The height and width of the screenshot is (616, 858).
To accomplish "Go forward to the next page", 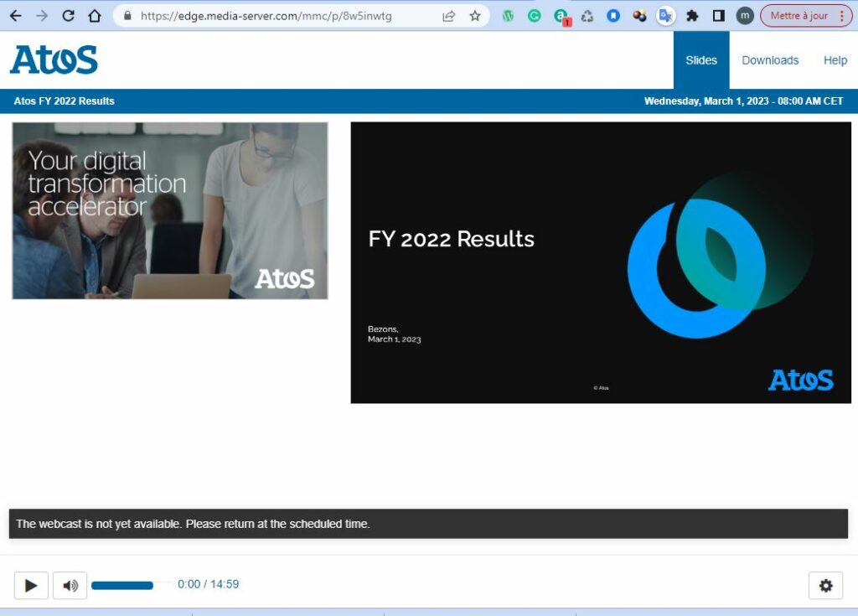I will tap(42, 16).
